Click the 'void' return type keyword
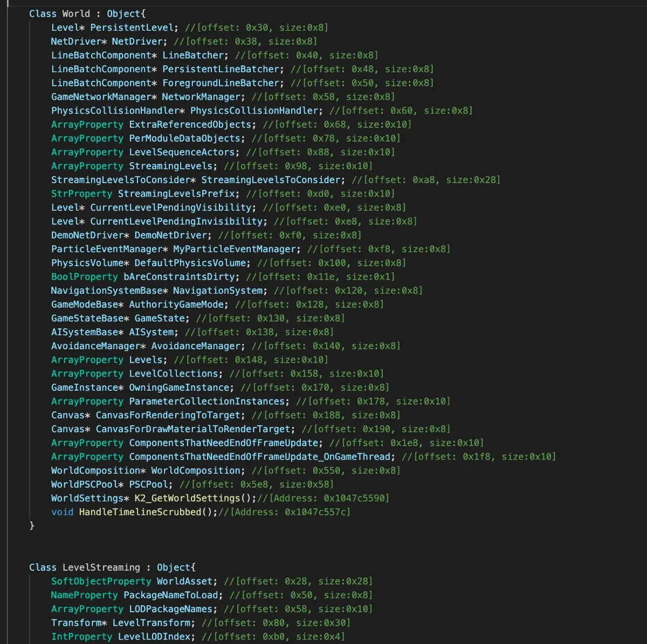The image size is (647, 644). pos(62,512)
